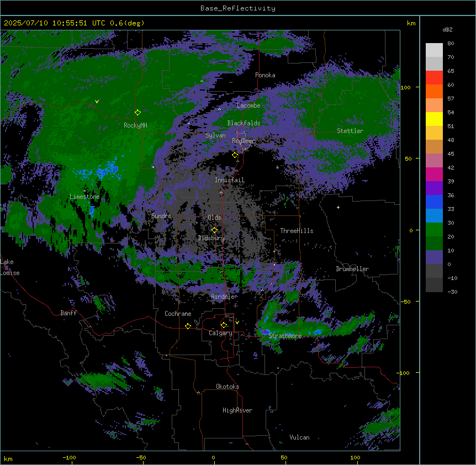
Task: Select the white plus marker north of Drumheller
Action: [x=338, y=207]
